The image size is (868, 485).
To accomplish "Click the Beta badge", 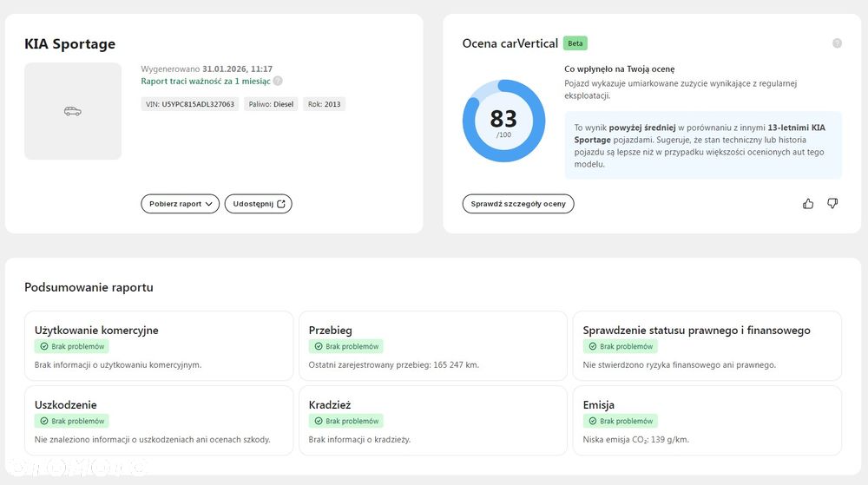I will (575, 43).
